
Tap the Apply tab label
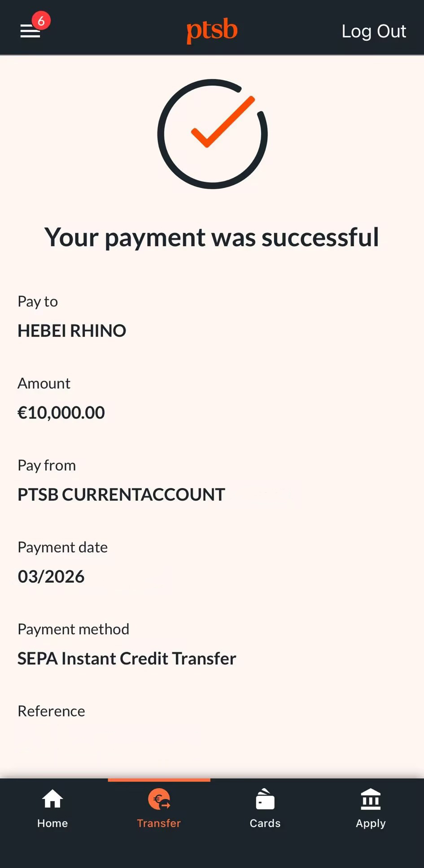coord(371,823)
